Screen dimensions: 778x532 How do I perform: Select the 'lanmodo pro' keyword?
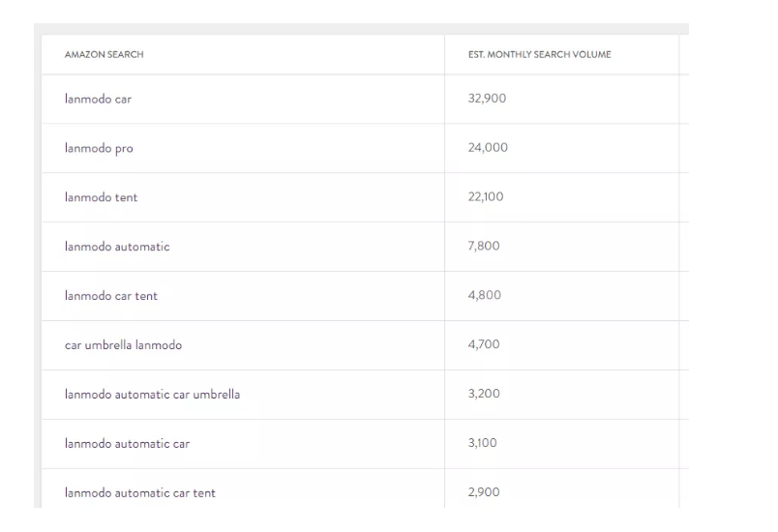pos(99,148)
